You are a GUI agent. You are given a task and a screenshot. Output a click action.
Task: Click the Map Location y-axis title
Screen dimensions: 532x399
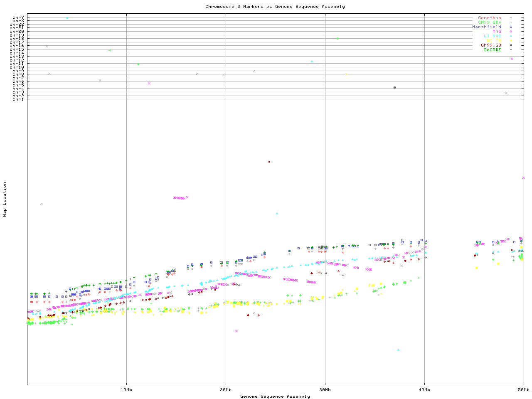click(5, 199)
